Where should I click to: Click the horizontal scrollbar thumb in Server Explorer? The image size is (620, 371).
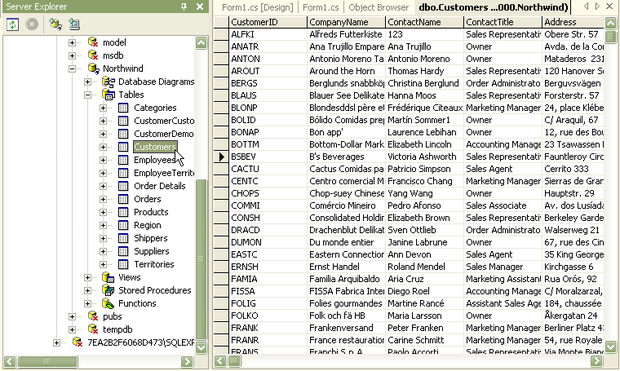(x=47, y=361)
